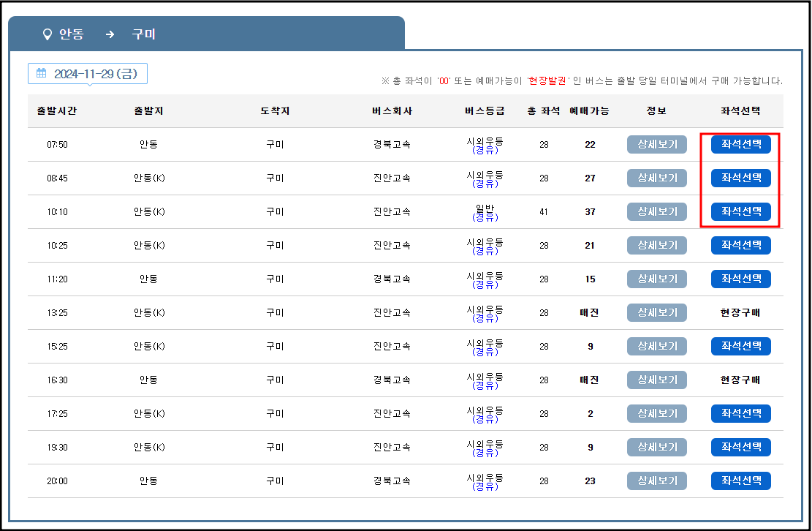
Task: Open 상세보기 for the 07:50 bus
Action: (x=656, y=144)
